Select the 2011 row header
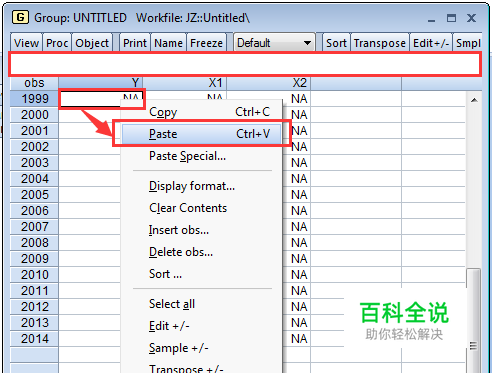492x373 pixels. 34,291
